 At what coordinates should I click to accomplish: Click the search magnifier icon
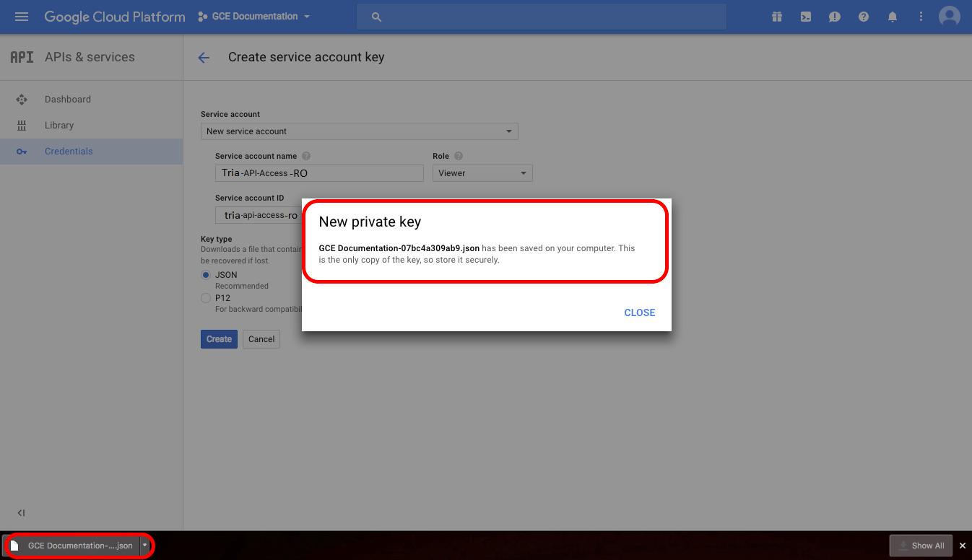(x=376, y=17)
